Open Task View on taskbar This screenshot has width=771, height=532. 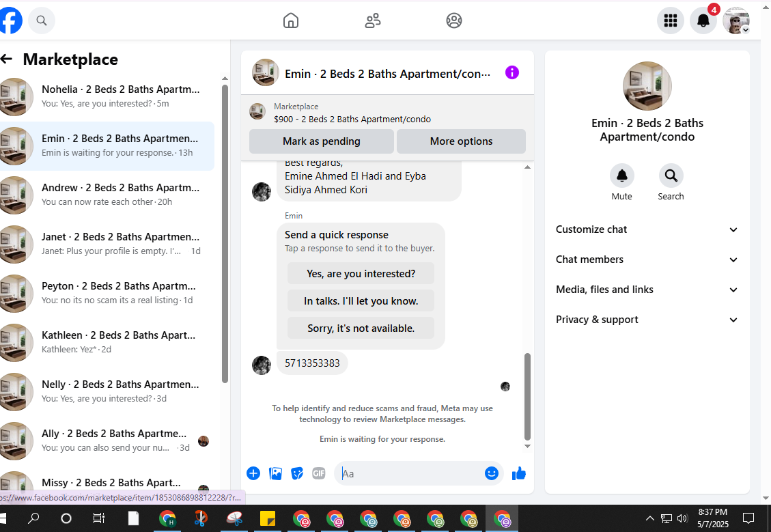point(99,518)
